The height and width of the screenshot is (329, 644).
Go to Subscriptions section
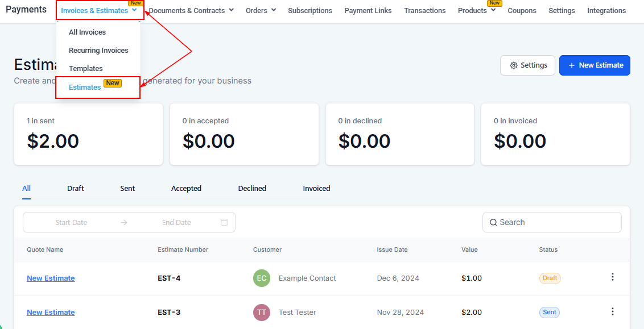310,11
